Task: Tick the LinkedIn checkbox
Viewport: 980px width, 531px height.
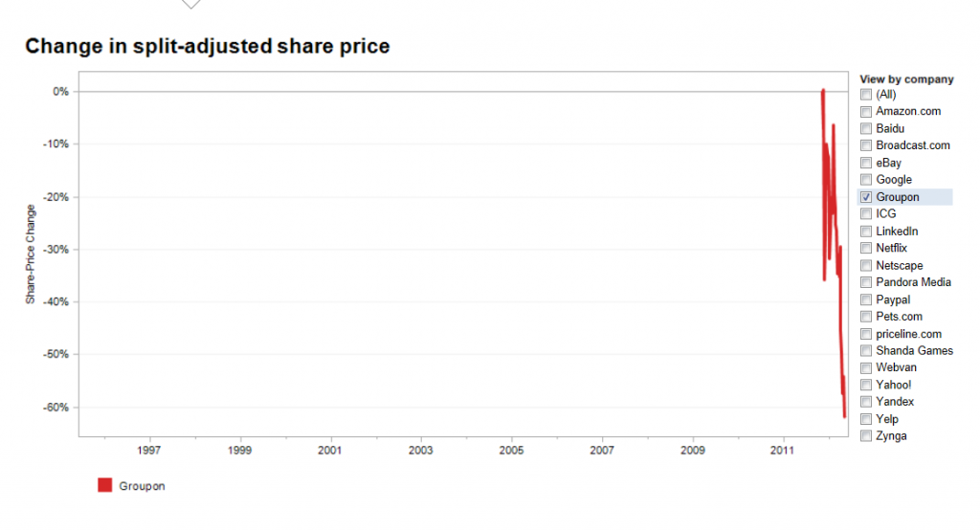Action: [x=866, y=232]
